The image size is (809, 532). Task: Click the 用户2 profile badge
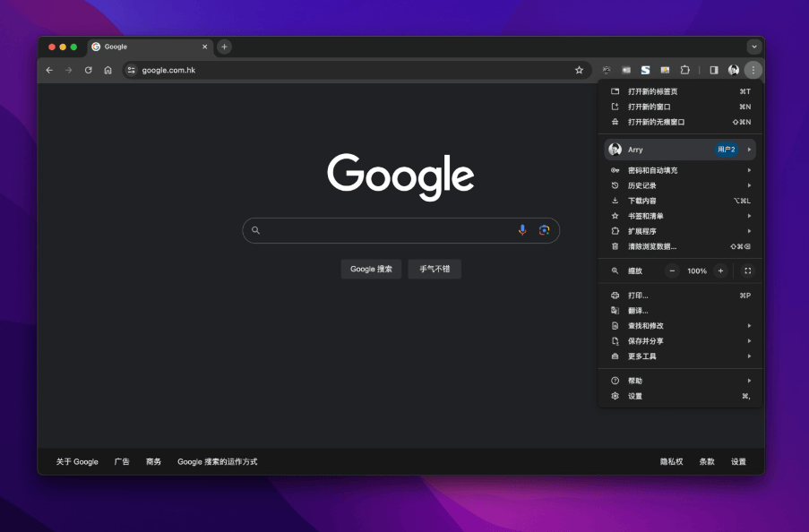pyautogui.click(x=727, y=150)
